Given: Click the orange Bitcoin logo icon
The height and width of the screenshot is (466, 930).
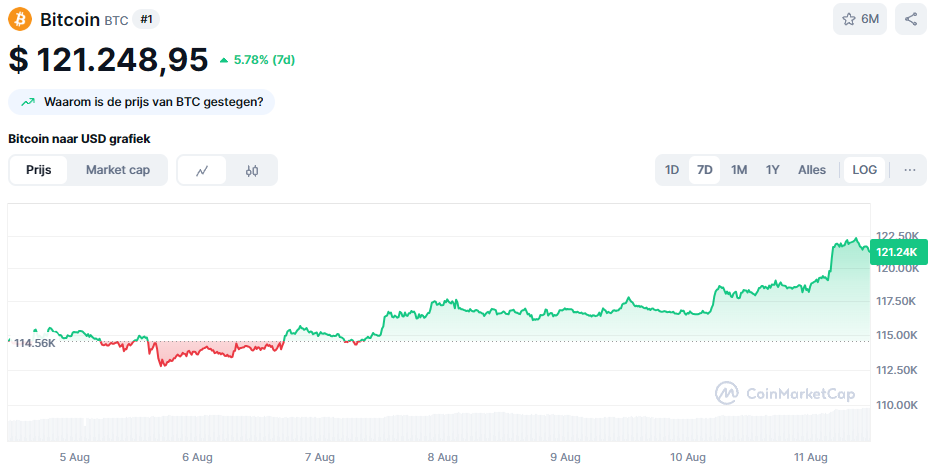Looking at the screenshot, I should click(x=20, y=19).
